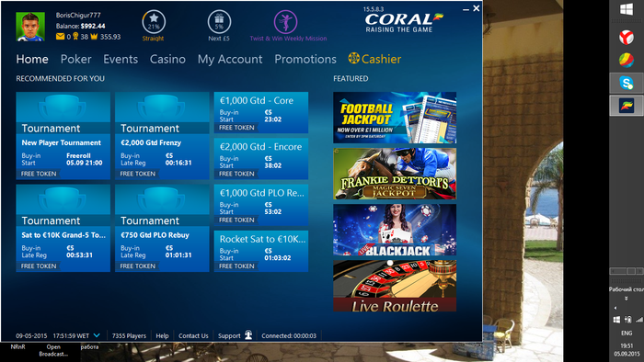Click the Coral logo
The width and height of the screenshot is (644, 362).
click(x=404, y=23)
